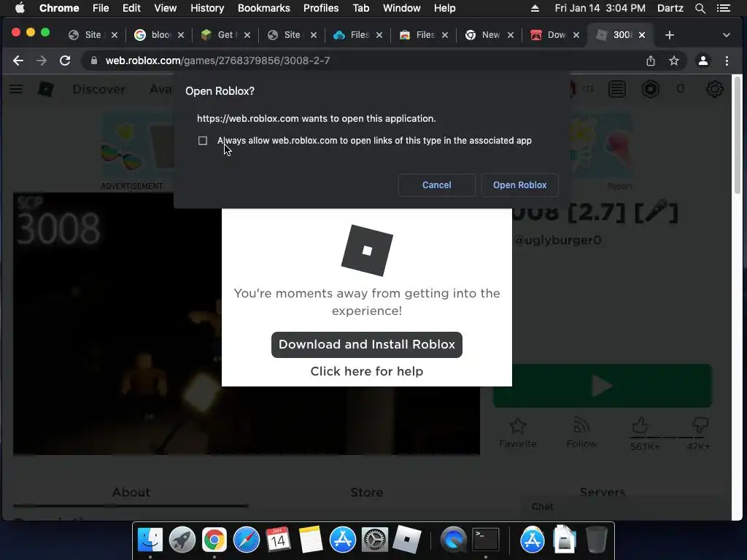Image resolution: width=747 pixels, height=560 pixels.
Task: Open the Bookmarks menu
Action: (x=264, y=8)
